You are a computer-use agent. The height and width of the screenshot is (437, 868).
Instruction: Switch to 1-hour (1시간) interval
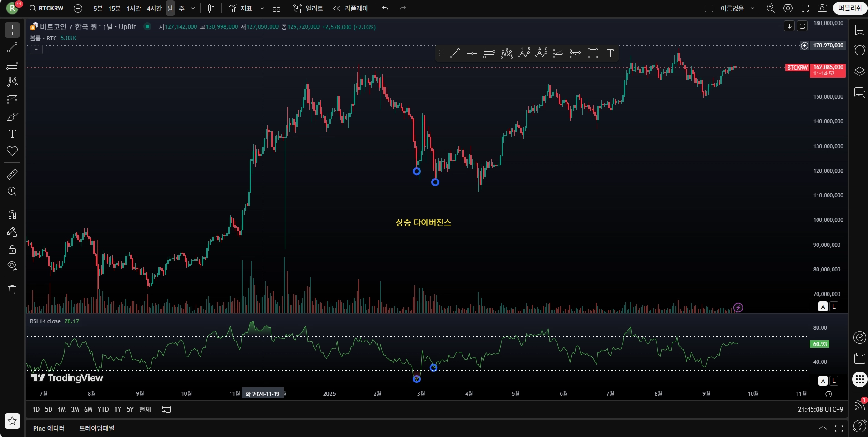[x=134, y=8]
